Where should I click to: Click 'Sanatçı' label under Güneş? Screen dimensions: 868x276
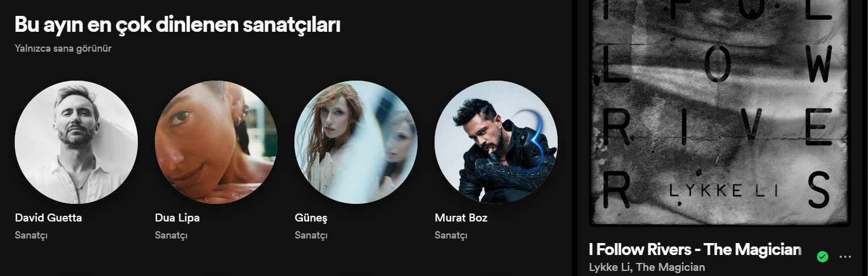(311, 235)
